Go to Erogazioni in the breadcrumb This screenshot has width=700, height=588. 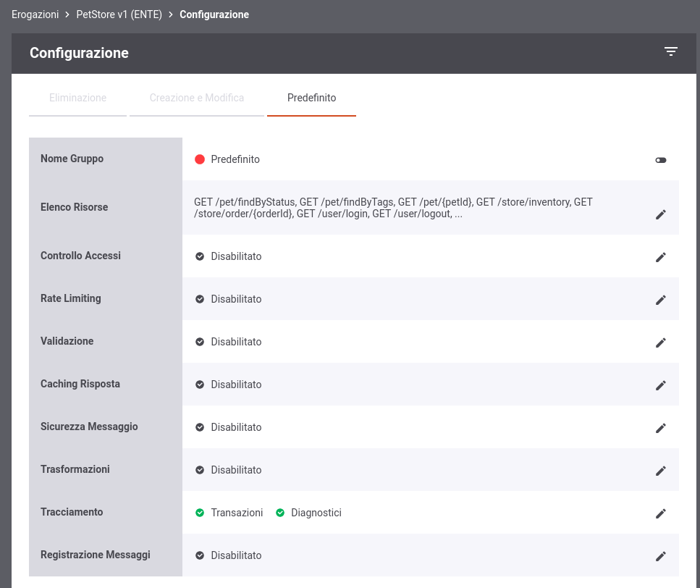pos(35,14)
